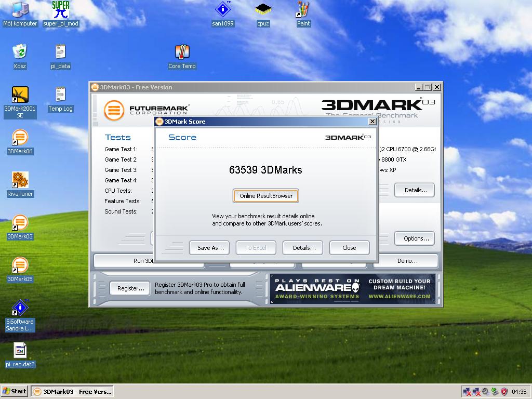Open Kosz recycle bin icon
The height and width of the screenshot is (399, 532).
point(20,56)
